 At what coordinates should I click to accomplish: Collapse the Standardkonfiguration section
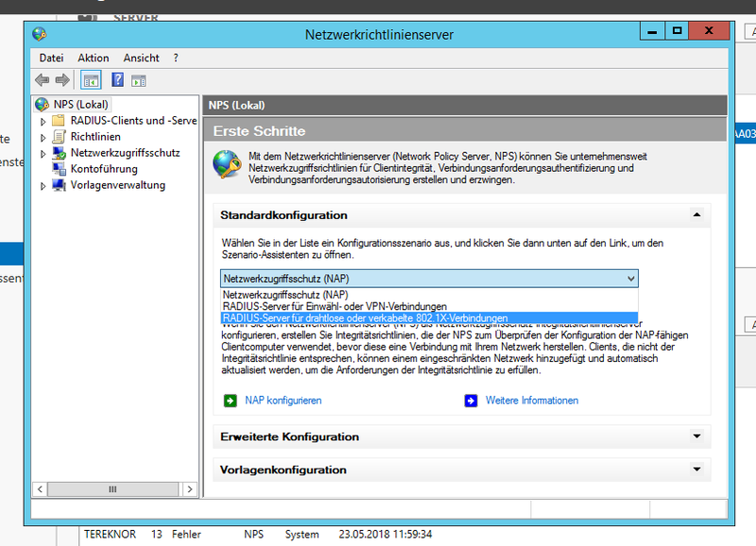(696, 215)
